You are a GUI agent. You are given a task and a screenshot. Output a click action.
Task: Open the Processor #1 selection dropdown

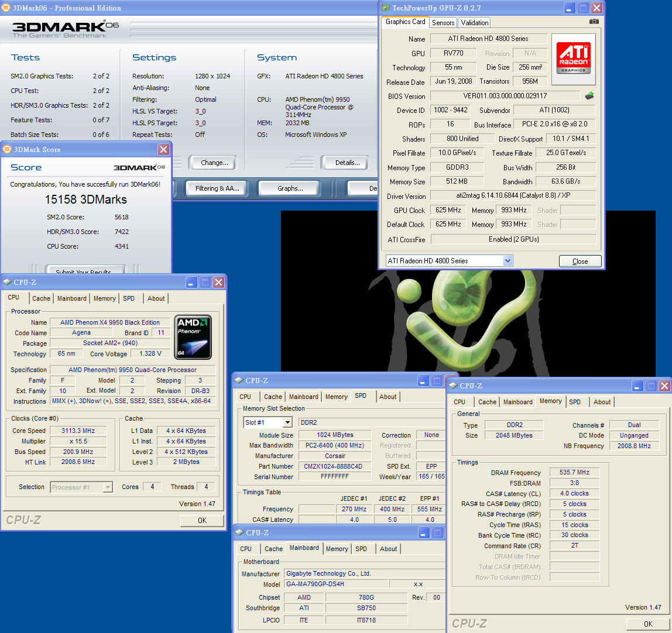tap(108, 487)
